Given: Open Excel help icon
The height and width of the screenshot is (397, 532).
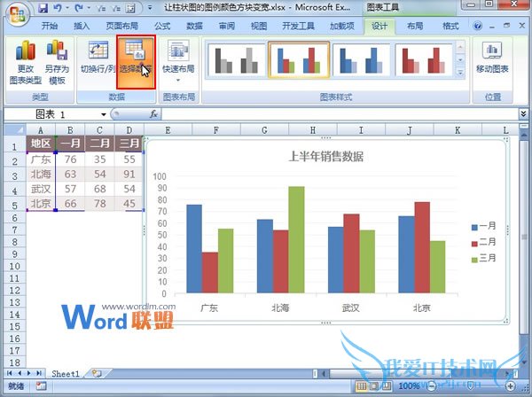Looking at the screenshot, I should pyautogui.click(x=477, y=26).
